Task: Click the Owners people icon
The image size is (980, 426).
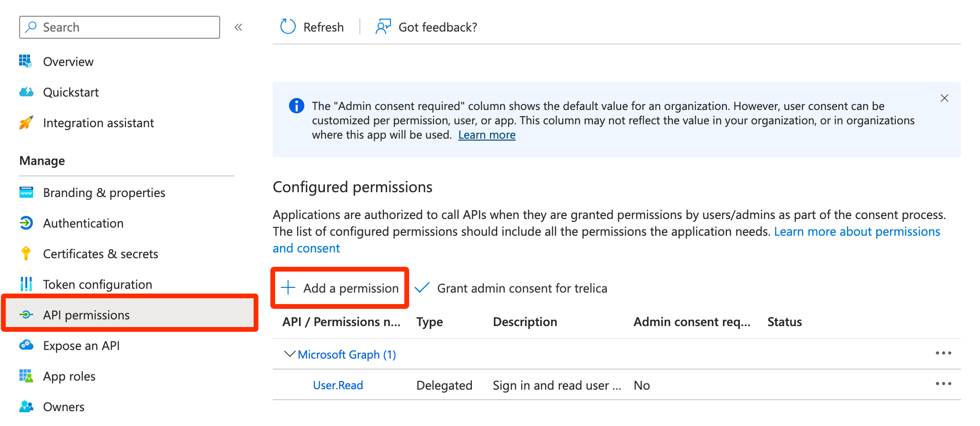Action: point(26,406)
